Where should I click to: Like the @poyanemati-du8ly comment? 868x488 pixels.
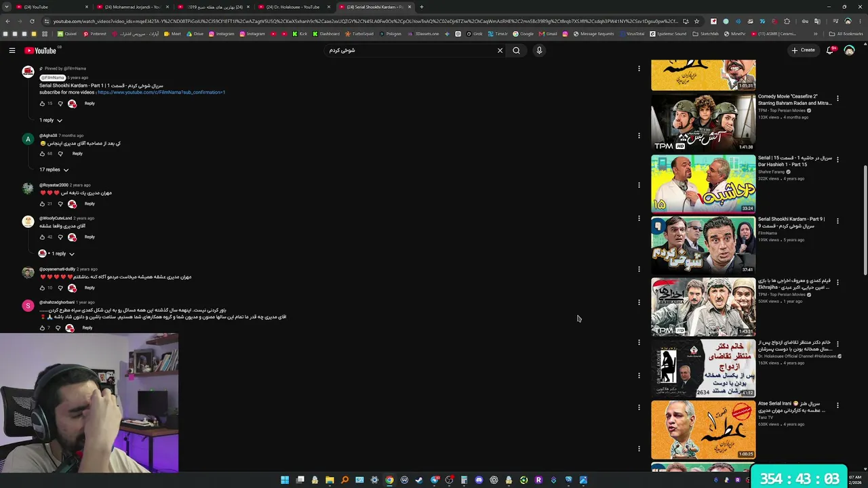pyautogui.click(x=42, y=288)
